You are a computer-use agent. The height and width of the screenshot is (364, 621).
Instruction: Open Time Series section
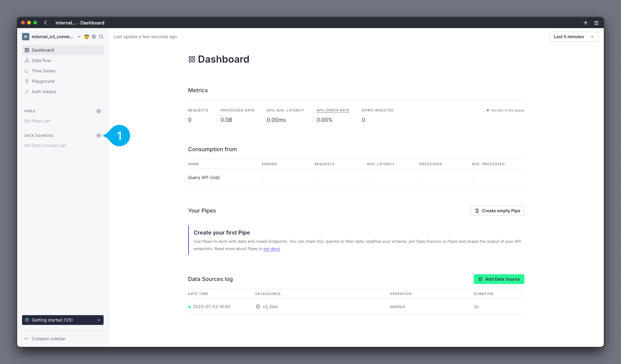(x=63, y=71)
